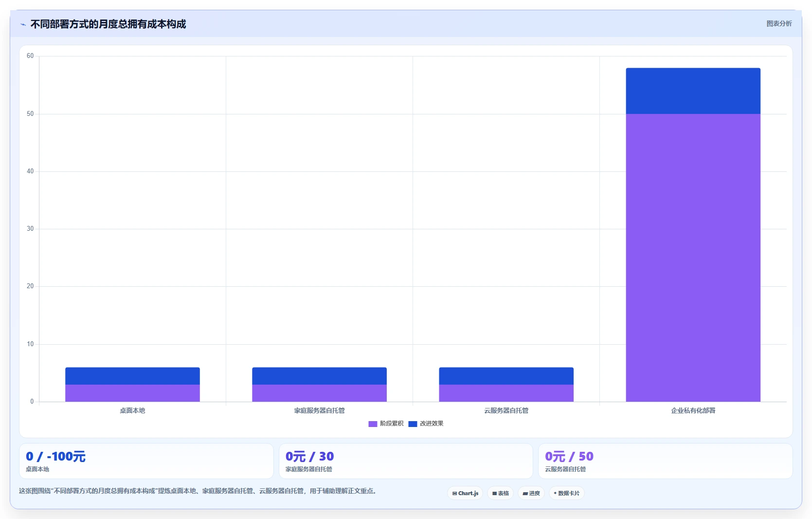Click the blue top segment of 企业私有化部署 bar
The width and height of the screenshot is (812, 519).
[x=693, y=91]
